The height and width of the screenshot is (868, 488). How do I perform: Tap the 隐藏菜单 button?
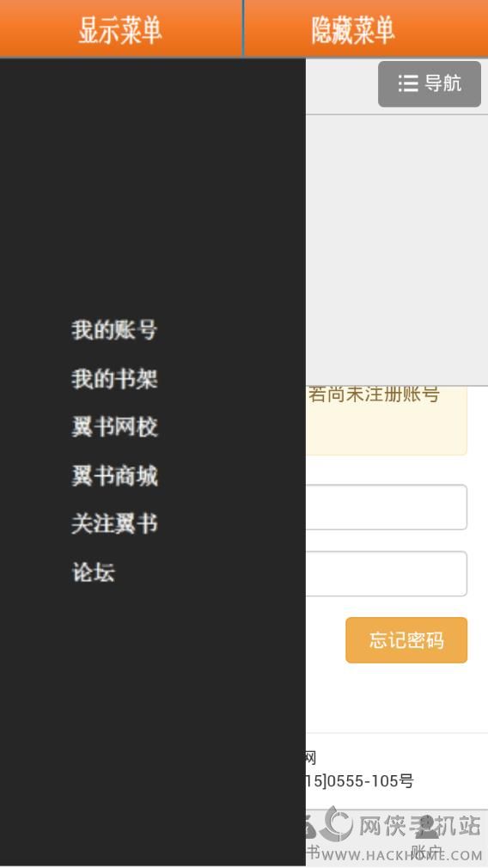[x=366, y=28]
